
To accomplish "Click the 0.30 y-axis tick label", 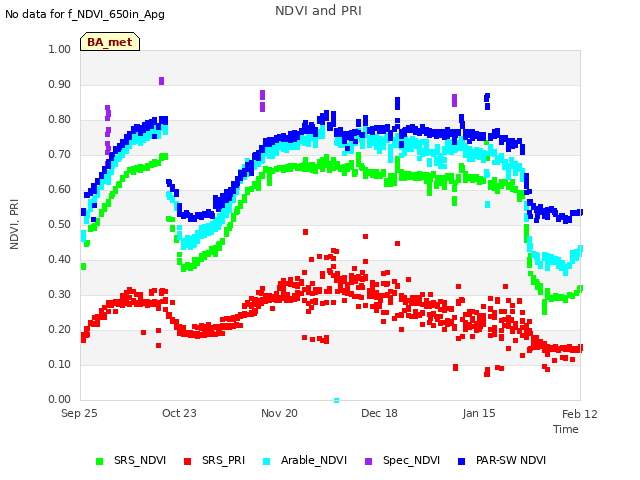I will point(60,295).
